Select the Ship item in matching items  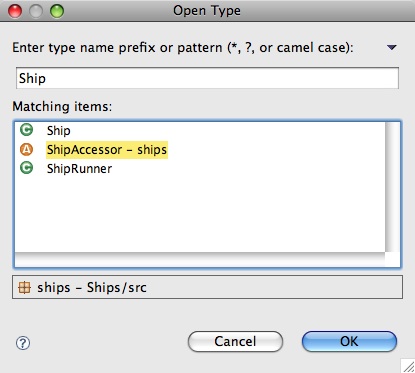59,130
